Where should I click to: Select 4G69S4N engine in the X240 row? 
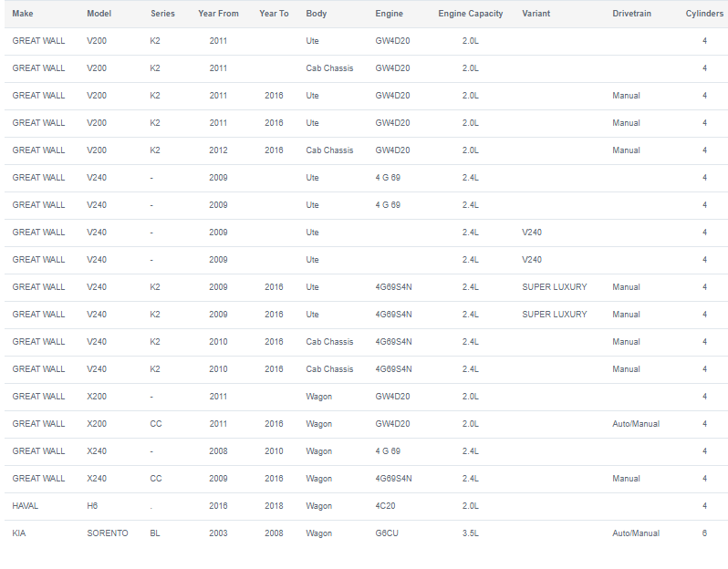tap(393, 479)
